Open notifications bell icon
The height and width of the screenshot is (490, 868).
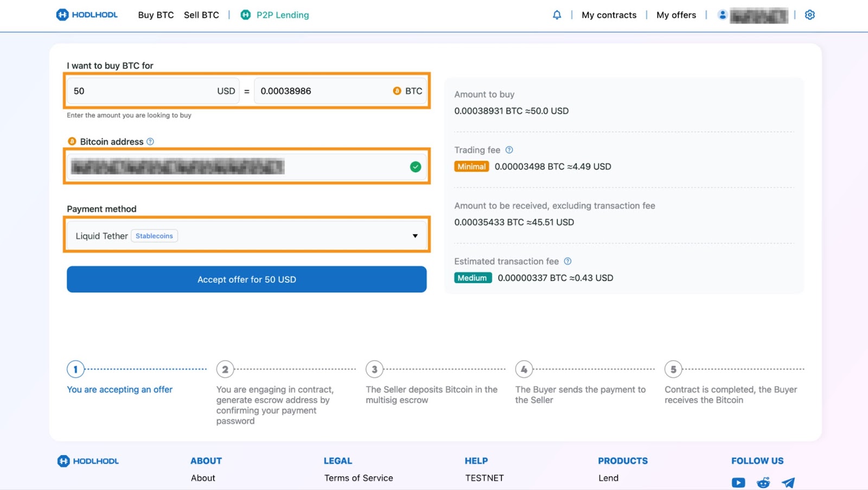click(557, 15)
